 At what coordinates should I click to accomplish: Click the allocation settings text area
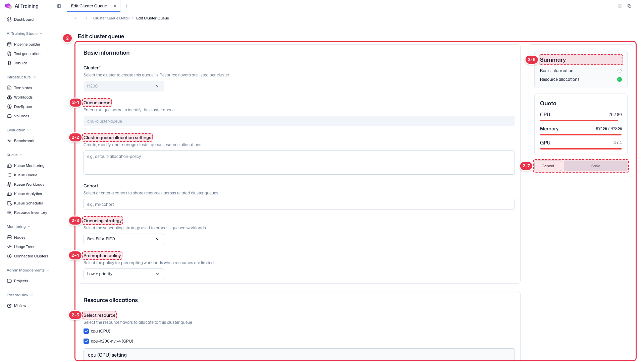click(299, 163)
